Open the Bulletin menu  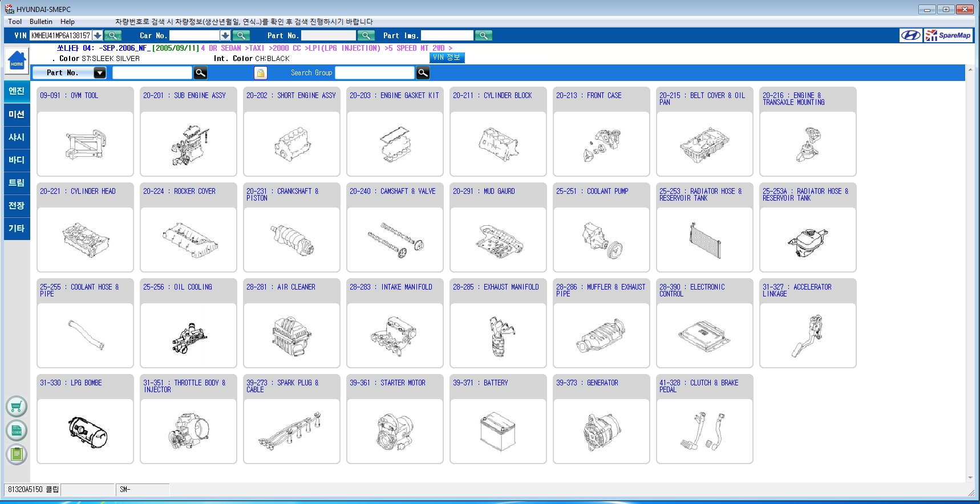click(x=41, y=22)
